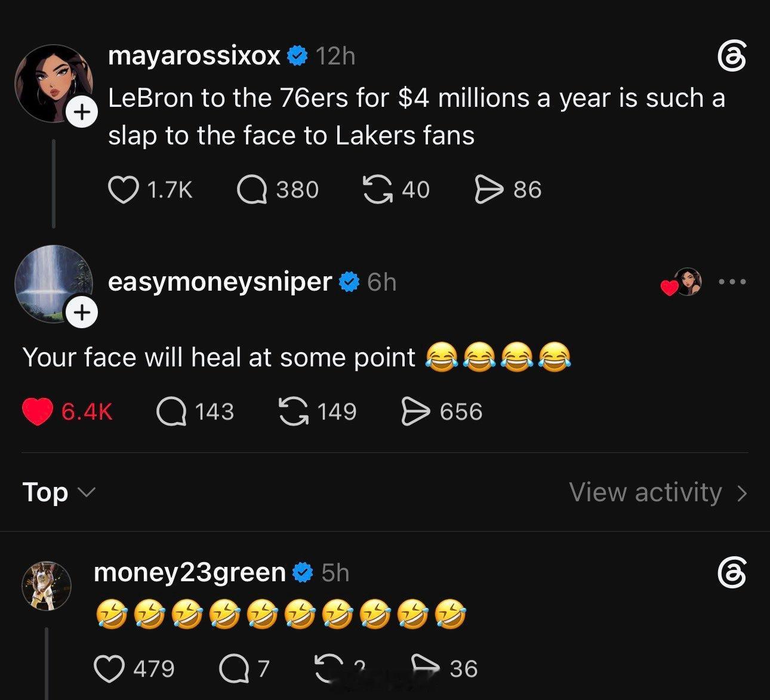Share mayarossixox's post via send icon
Screen dimensions: 770x700
pos(489,190)
